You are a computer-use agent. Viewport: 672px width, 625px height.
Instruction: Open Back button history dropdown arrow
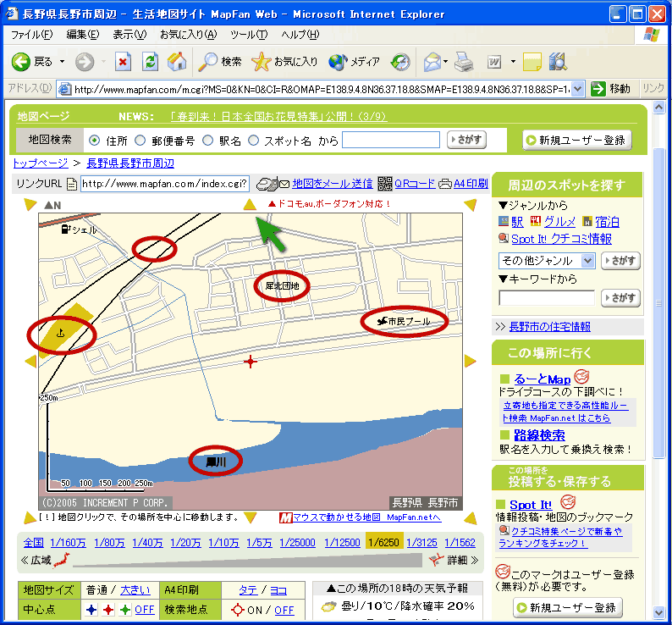point(62,62)
